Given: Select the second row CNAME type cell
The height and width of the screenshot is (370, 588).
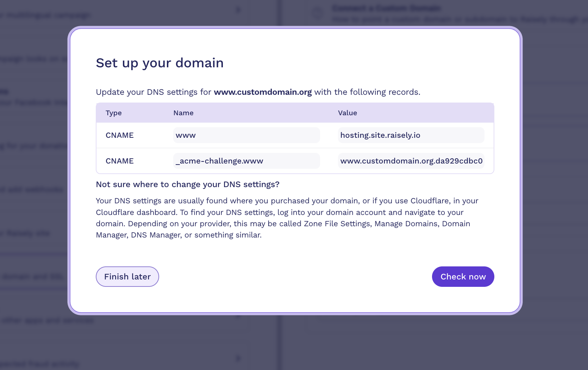Looking at the screenshot, I should point(120,161).
